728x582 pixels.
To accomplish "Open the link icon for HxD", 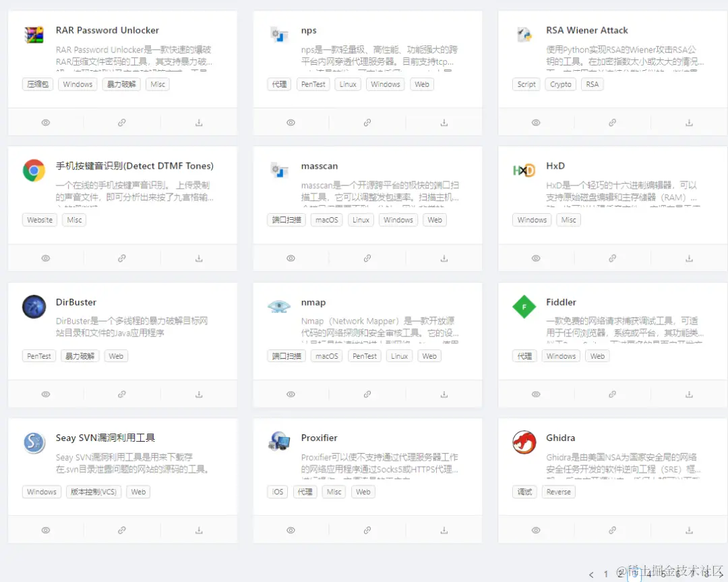I will [x=612, y=258].
